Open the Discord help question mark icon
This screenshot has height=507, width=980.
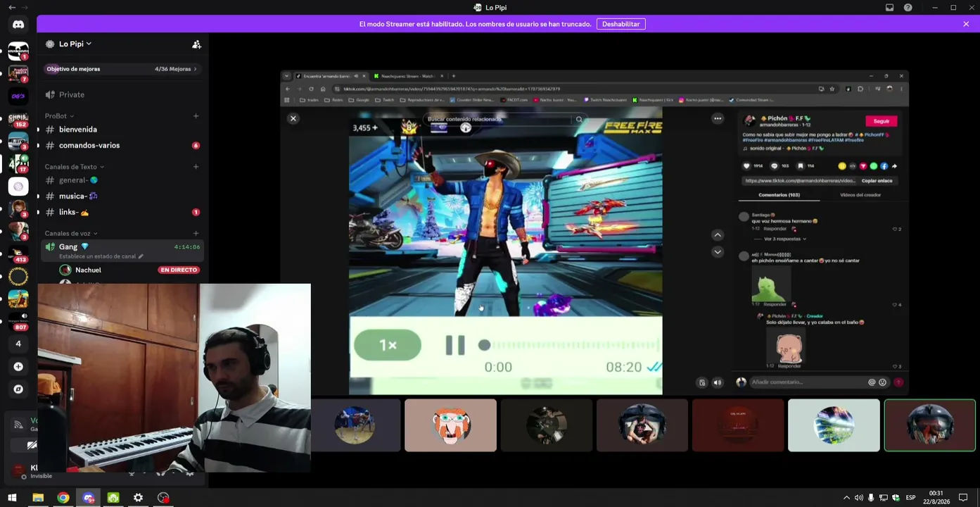[x=908, y=8]
